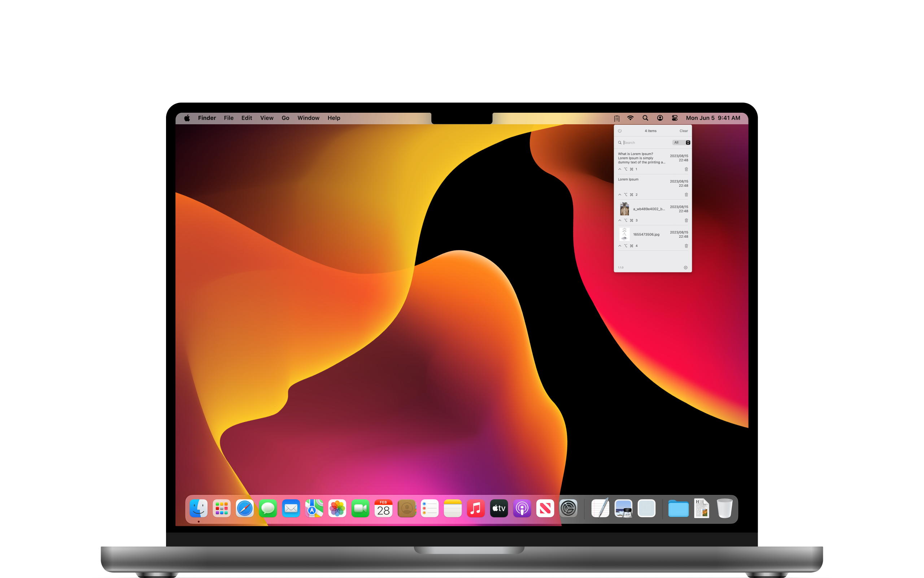Viewport: 924px width, 578px height.
Task: Open the Trash in the Dock
Action: [725, 508]
